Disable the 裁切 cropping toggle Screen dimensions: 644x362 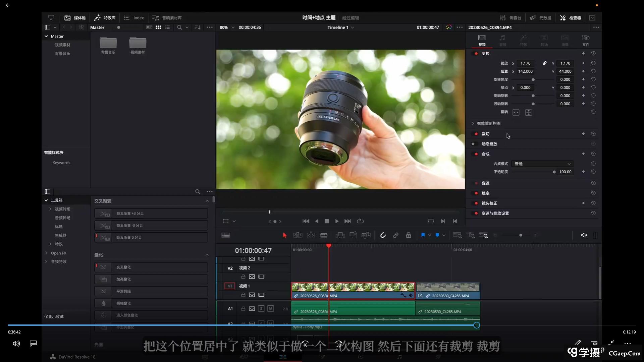pyautogui.click(x=476, y=134)
